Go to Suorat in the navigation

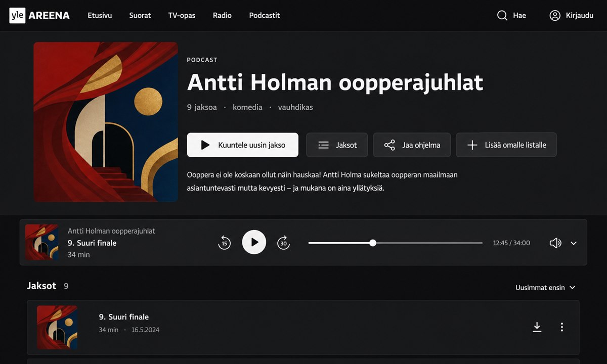tap(140, 16)
